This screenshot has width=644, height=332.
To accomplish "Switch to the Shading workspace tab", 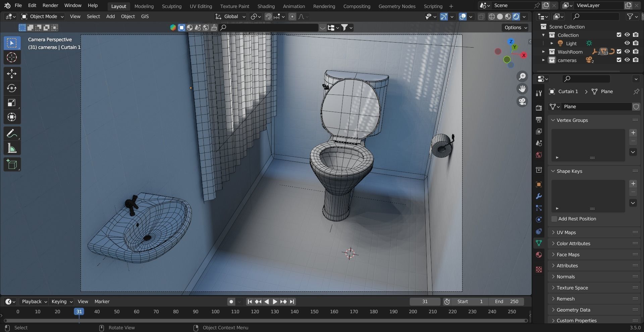I will point(266,6).
